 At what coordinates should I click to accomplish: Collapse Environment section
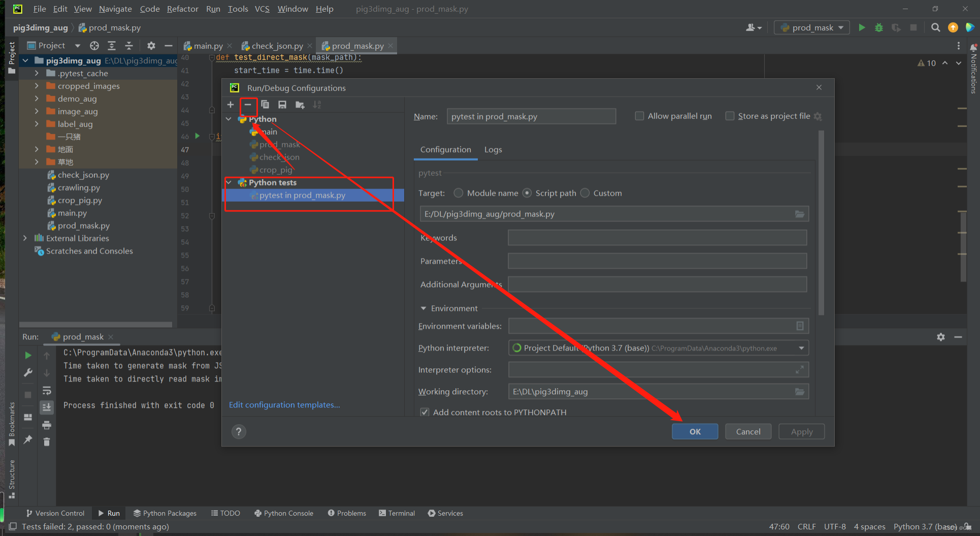click(423, 308)
